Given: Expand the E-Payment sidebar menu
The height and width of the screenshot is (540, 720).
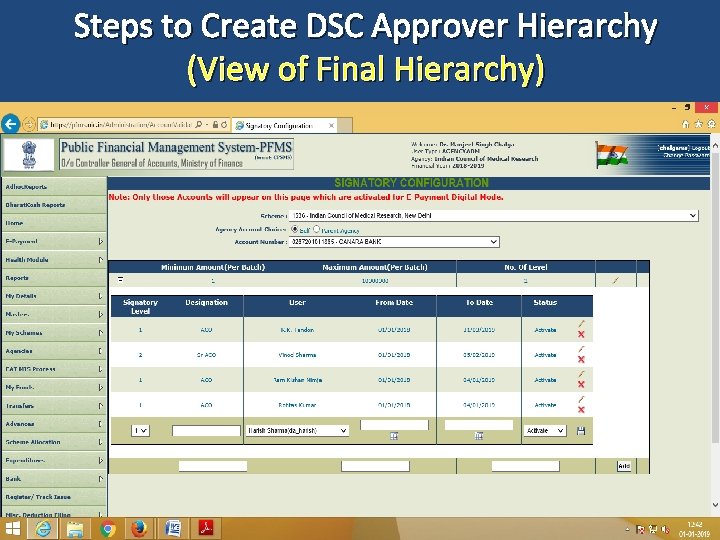Looking at the screenshot, I should click(x=54, y=241).
